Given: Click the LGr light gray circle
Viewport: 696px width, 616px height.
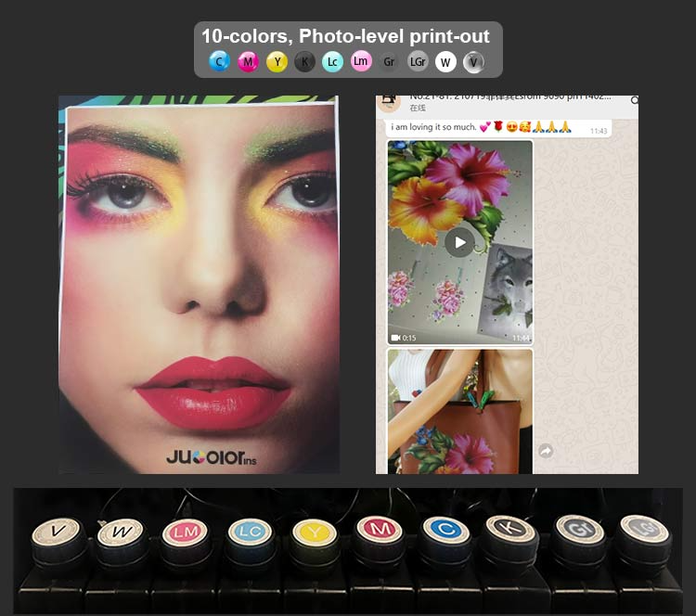Looking at the screenshot, I should pos(418,61).
